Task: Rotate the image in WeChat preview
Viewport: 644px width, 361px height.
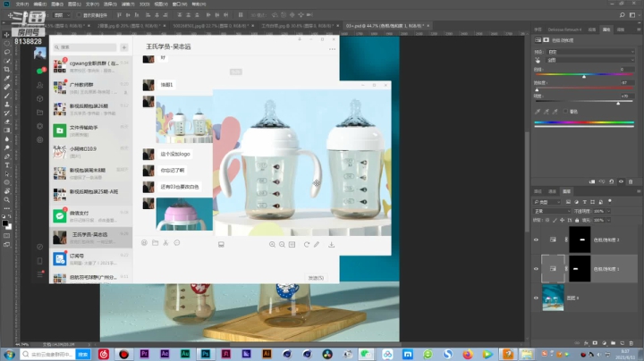Action: tap(307, 245)
